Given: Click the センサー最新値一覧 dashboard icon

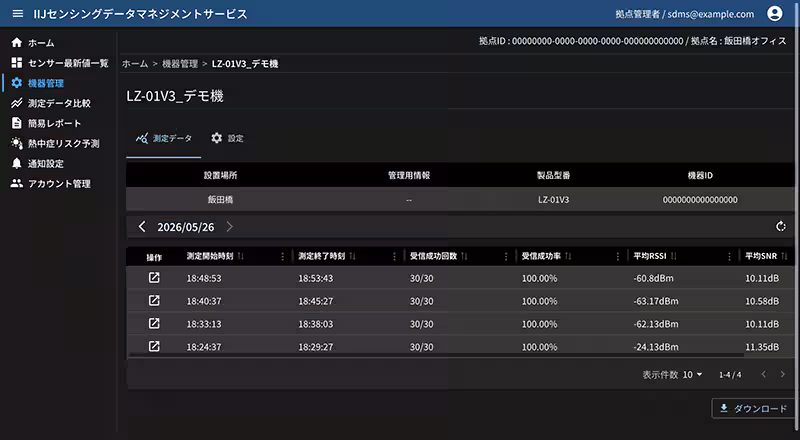Looking at the screenshot, I should coord(17,63).
